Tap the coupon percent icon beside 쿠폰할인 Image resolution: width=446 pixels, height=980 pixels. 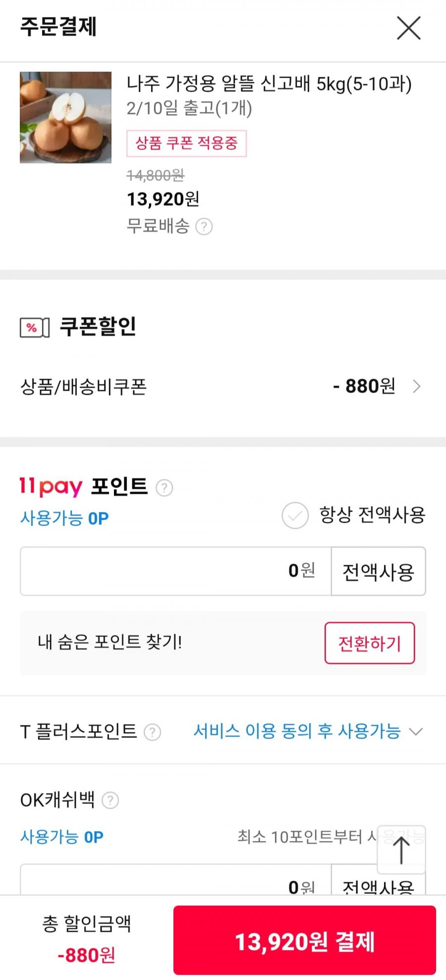click(35, 327)
